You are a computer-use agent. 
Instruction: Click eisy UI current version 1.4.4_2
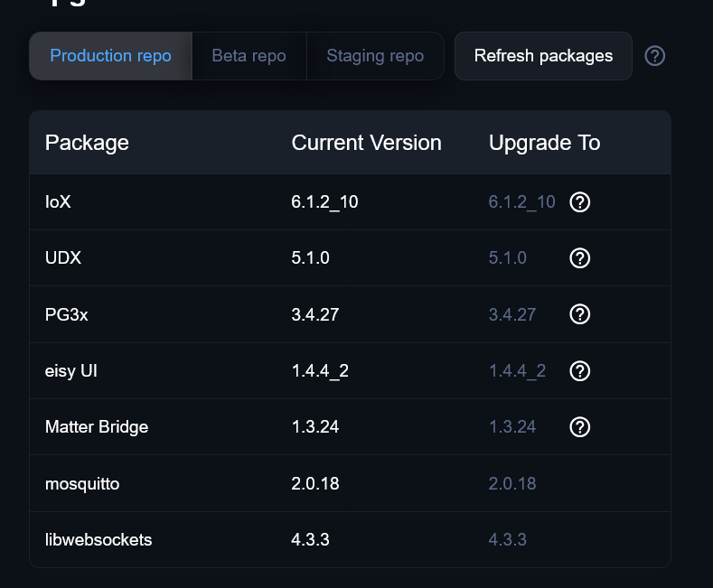pyautogui.click(x=320, y=371)
